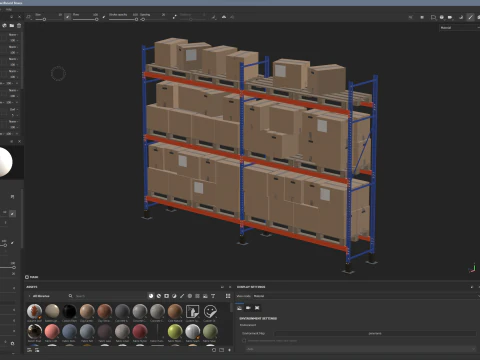Select the Smart materials filter icon

(159, 296)
